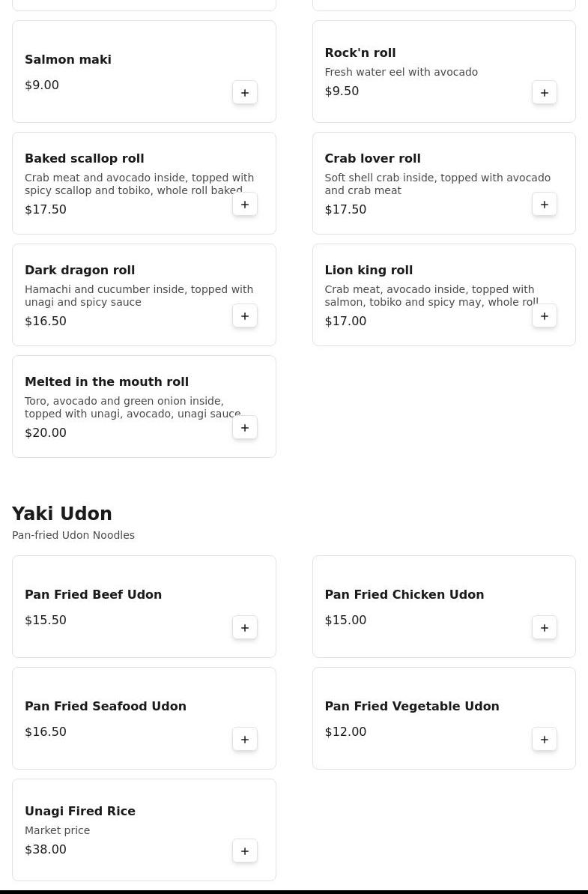Add Baked scallop roll to cart
The width and height of the screenshot is (588, 894).
point(245,205)
